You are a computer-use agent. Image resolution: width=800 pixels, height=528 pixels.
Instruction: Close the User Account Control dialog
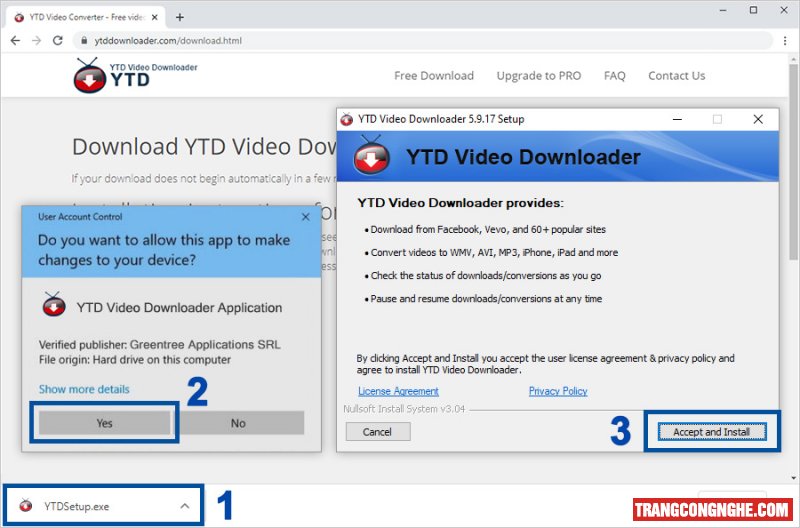pos(306,217)
